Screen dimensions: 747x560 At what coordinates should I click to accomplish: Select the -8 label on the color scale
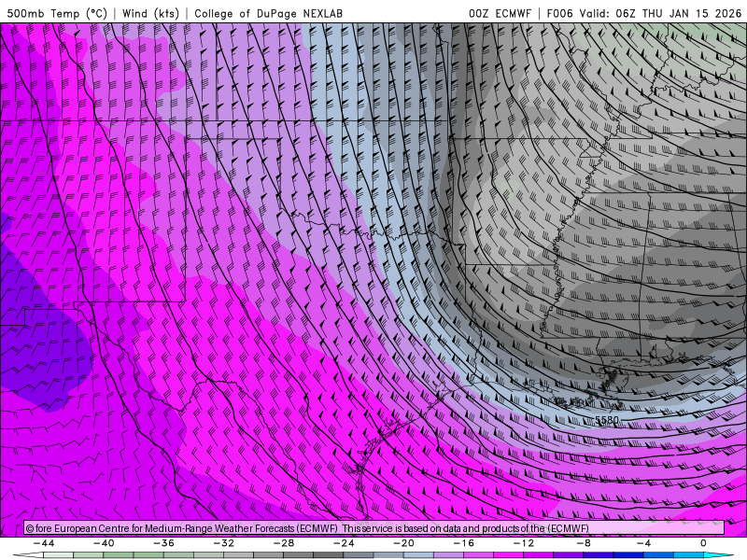click(583, 543)
